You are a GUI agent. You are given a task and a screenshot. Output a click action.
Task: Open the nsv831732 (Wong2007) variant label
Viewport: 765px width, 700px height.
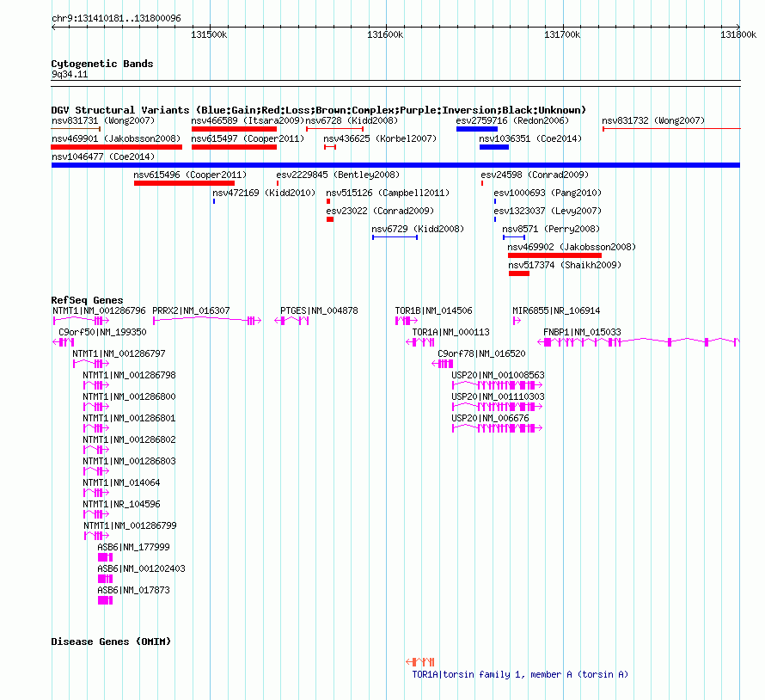coord(653,120)
